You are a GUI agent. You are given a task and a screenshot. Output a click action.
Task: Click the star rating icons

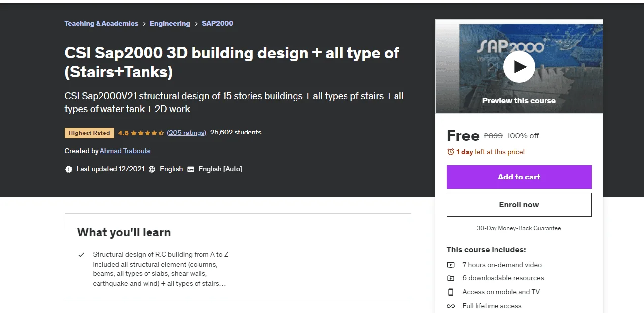click(147, 133)
